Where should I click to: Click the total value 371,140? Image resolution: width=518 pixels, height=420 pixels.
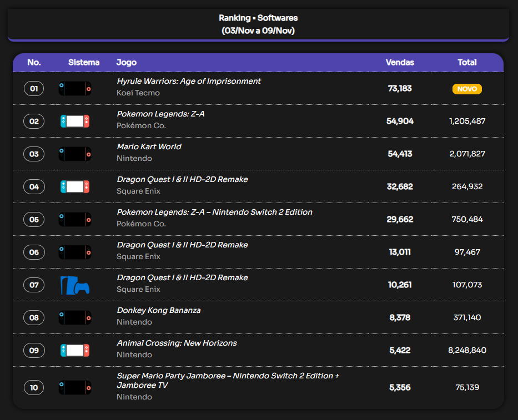467,318
